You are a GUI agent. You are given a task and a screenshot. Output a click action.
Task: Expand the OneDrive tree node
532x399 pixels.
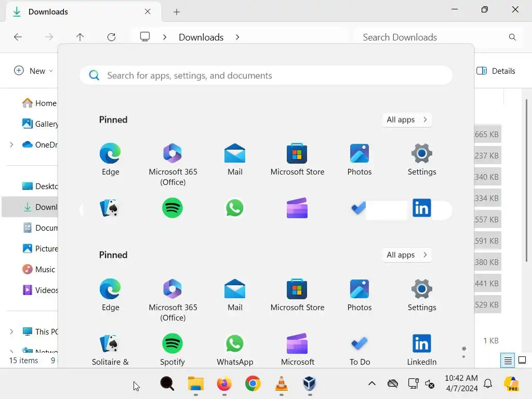(11, 145)
